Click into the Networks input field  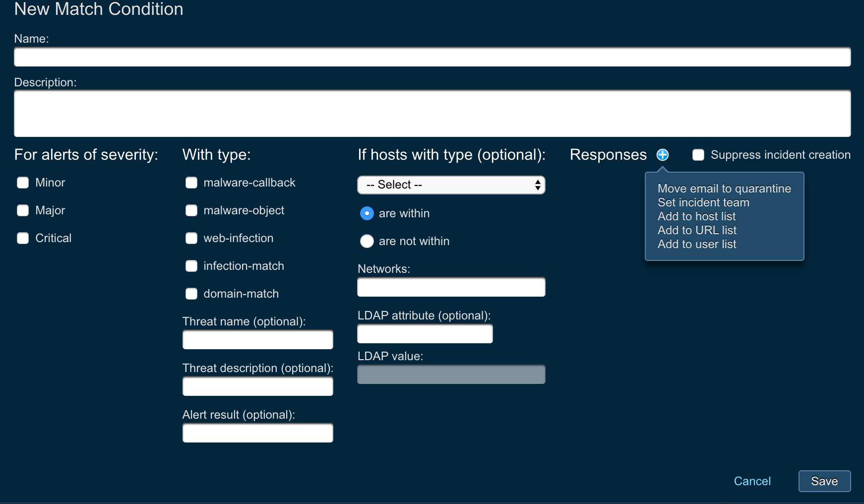451,287
